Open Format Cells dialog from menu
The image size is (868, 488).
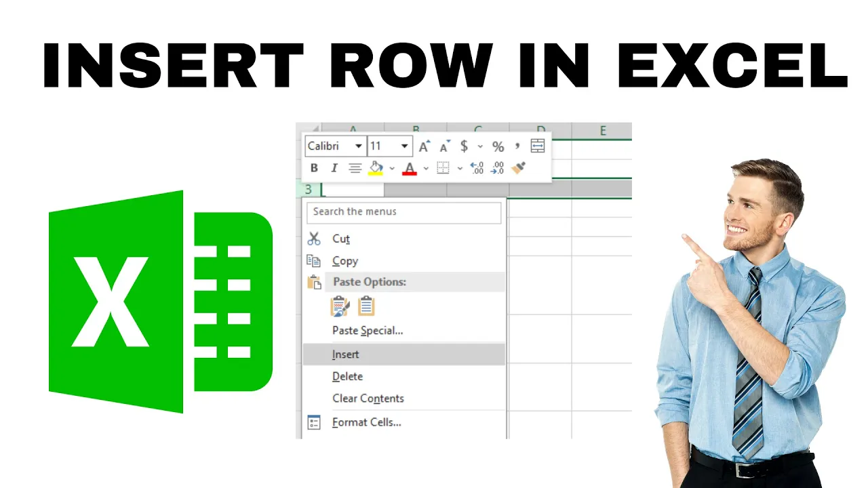coord(404,422)
